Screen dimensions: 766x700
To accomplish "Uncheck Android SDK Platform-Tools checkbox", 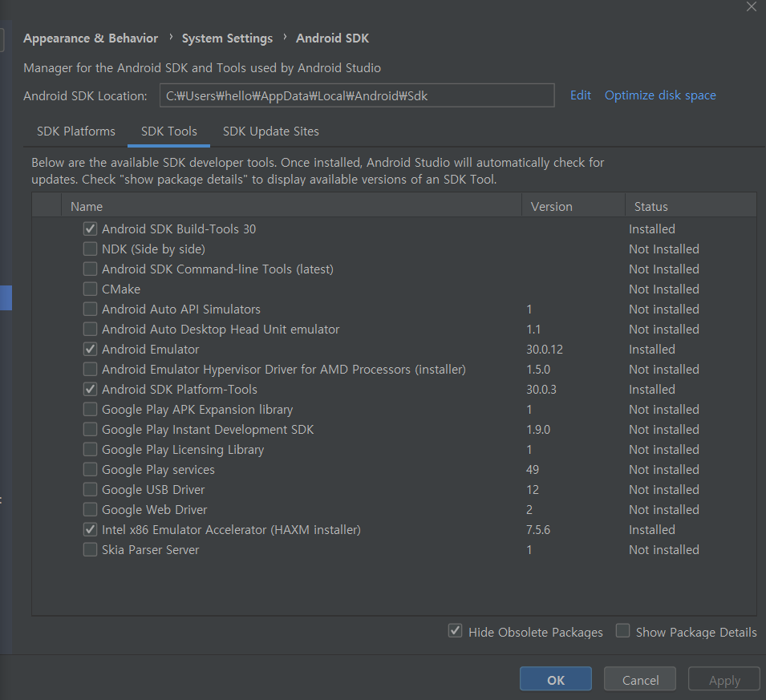I will [x=90, y=389].
